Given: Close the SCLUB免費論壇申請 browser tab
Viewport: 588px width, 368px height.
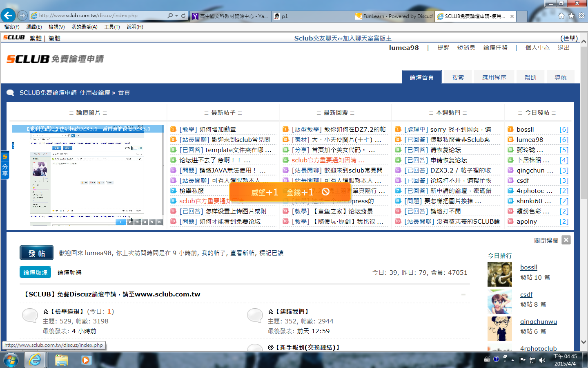Looking at the screenshot, I should pos(512,16).
